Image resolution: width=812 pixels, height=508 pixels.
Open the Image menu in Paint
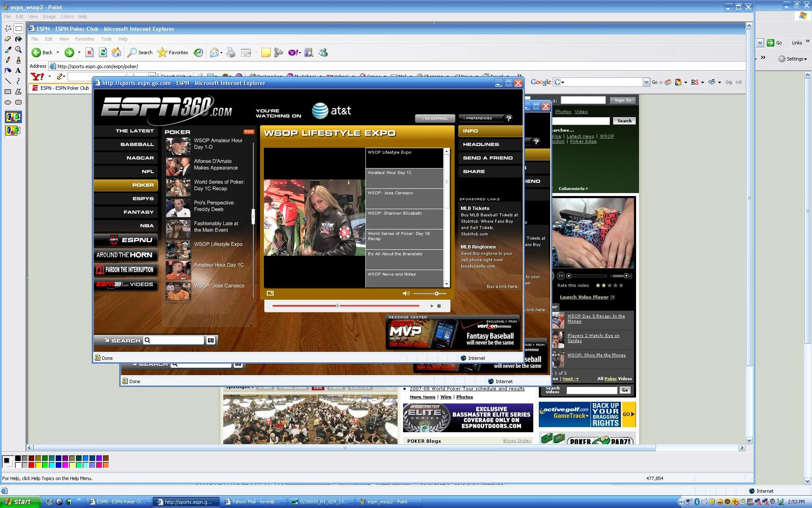click(x=49, y=17)
